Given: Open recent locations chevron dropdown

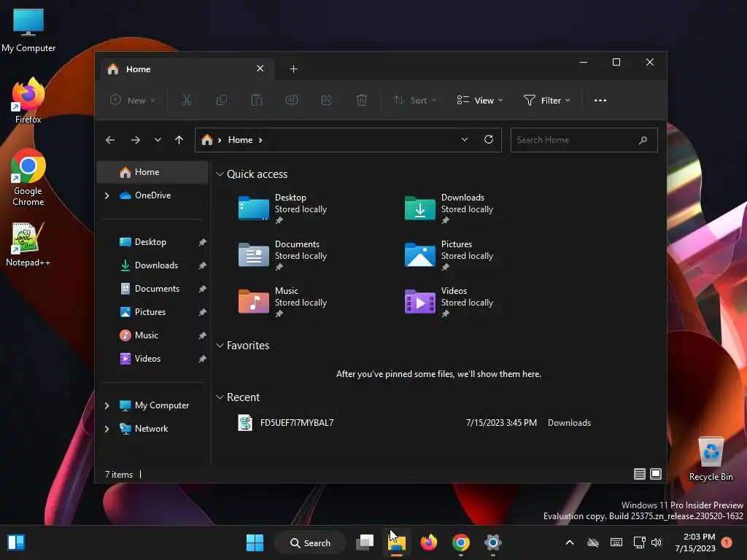Looking at the screenshot, I should click(x=158, y=140).
